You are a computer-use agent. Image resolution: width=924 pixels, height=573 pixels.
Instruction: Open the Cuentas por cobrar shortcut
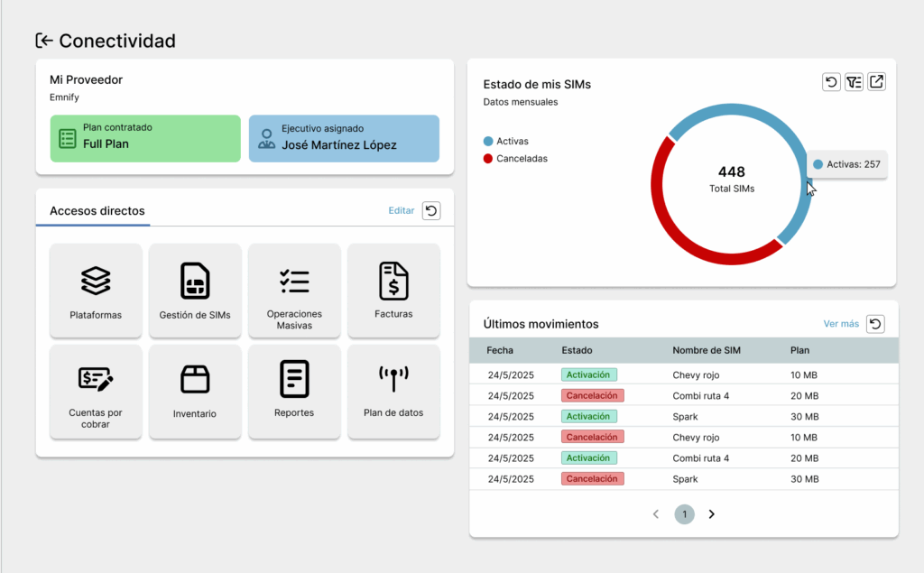point(96,391)
